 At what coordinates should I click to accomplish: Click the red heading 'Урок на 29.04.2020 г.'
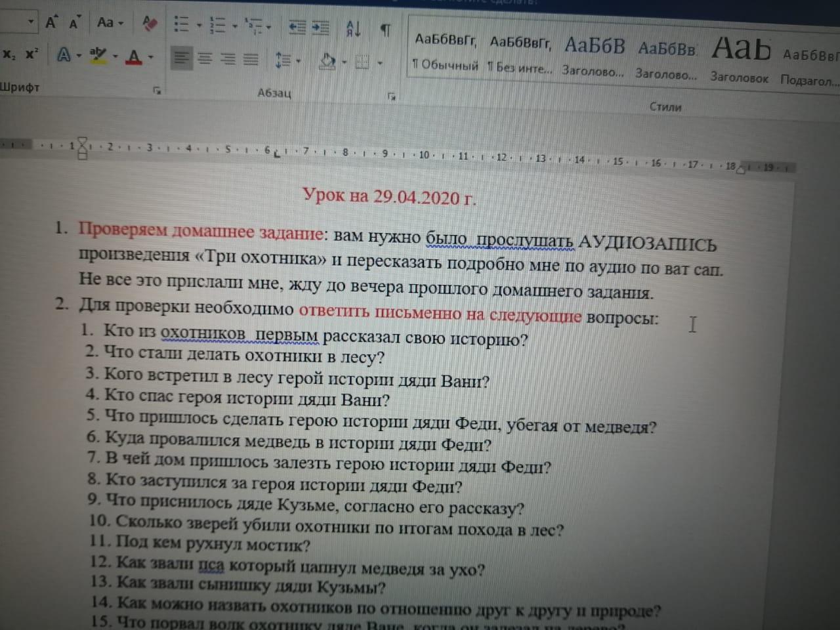point(389,197)
